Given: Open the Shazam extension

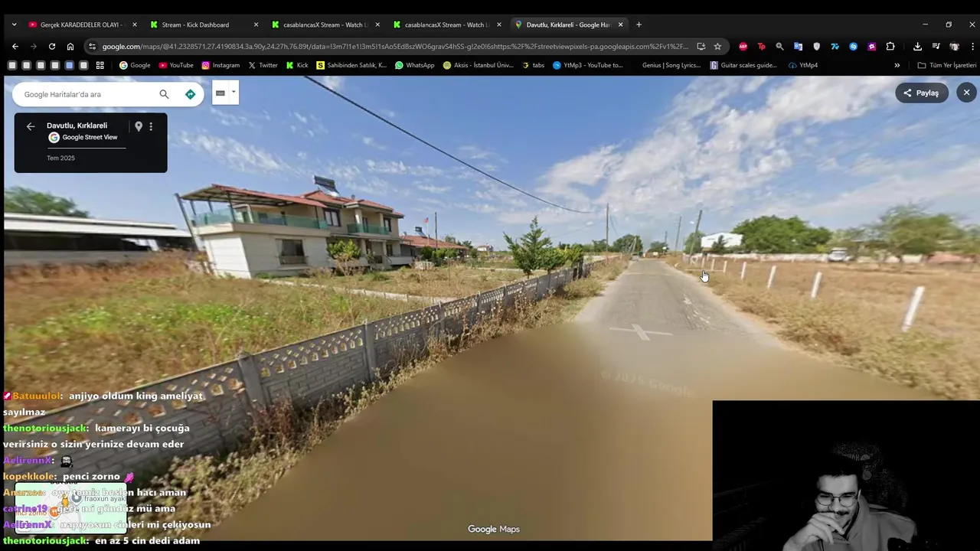Looking at the screenshot, I should click(853, 46).
